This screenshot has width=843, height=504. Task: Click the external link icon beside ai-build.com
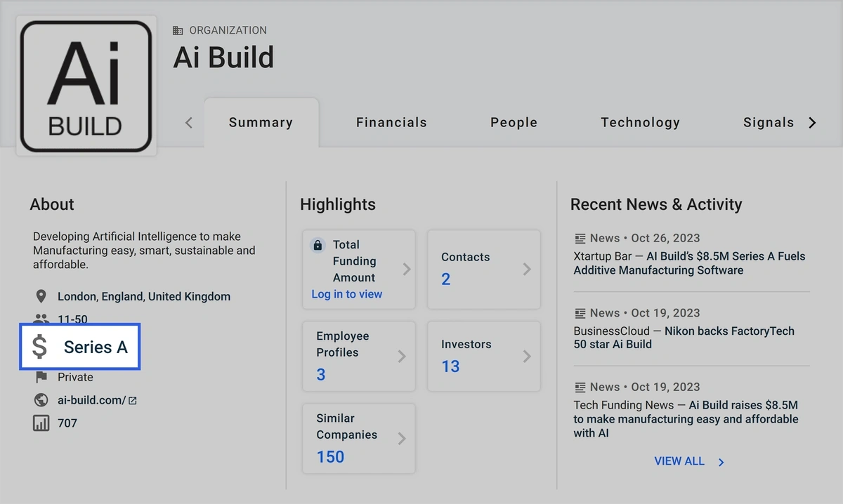[132, 401]
